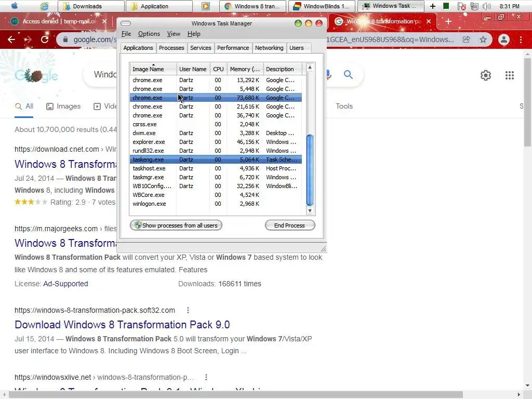
Task: Select the explorer.exe process row
Action: click(216, 142)
